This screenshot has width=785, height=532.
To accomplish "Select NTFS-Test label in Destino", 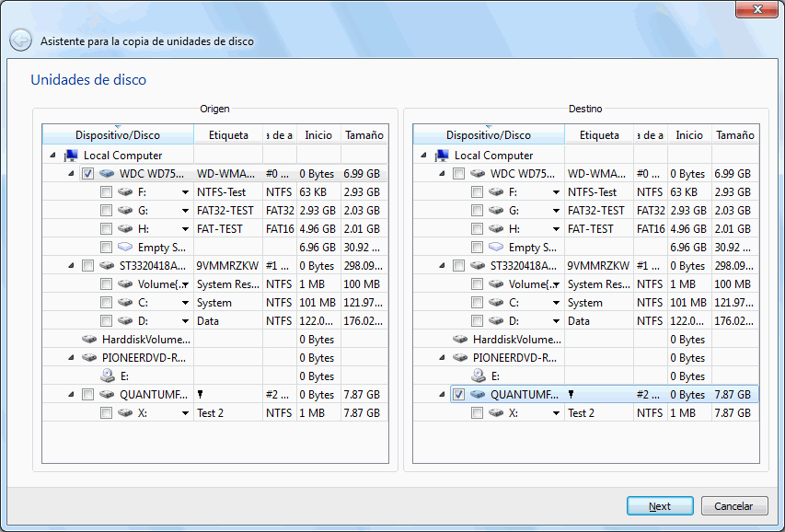I will [593, 191].
